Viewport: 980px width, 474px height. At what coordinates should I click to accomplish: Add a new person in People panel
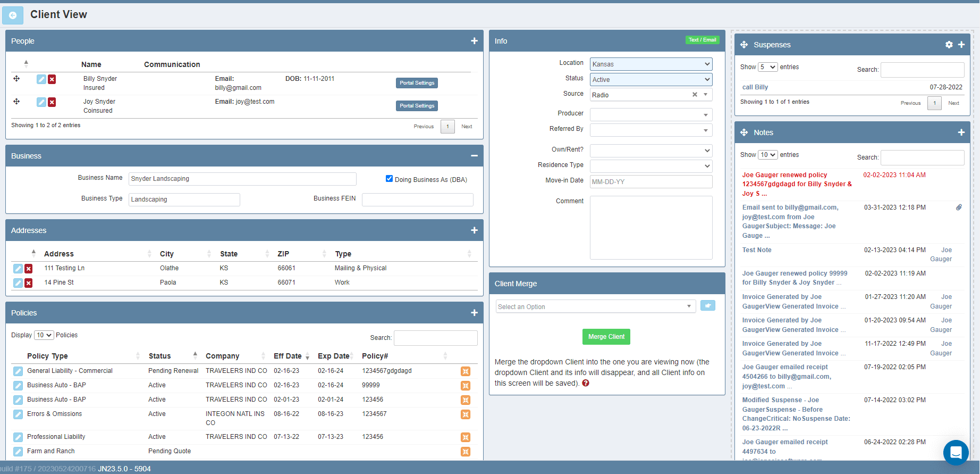tap(474, 41)
